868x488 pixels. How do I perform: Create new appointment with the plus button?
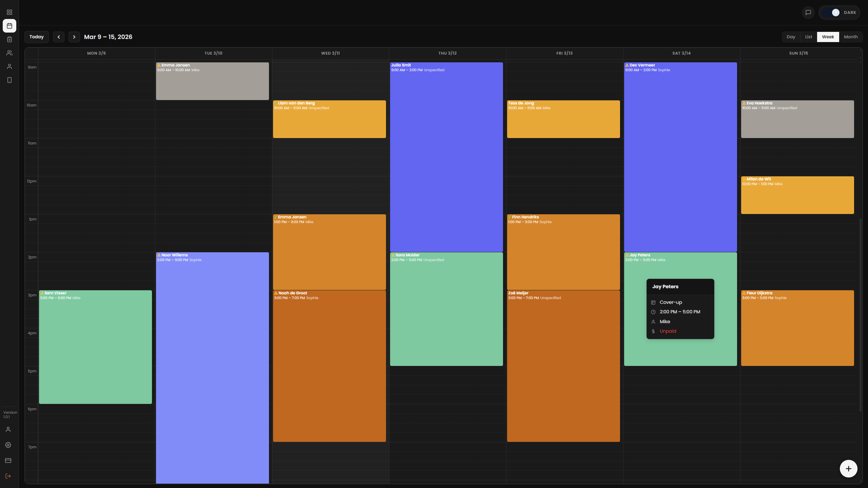coord(849,468)
